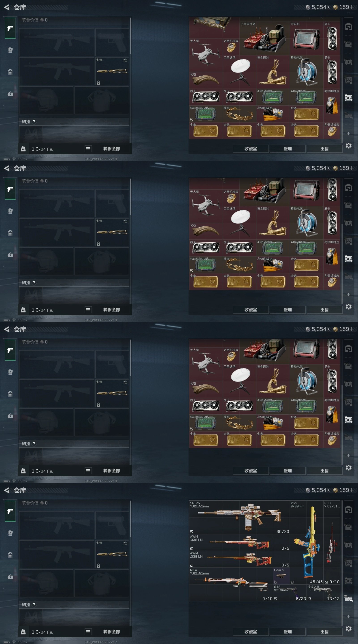Expand stash pages with plus icon on weapons screen
The width and height of the screenshot is (358, 644).
(348, 617)
